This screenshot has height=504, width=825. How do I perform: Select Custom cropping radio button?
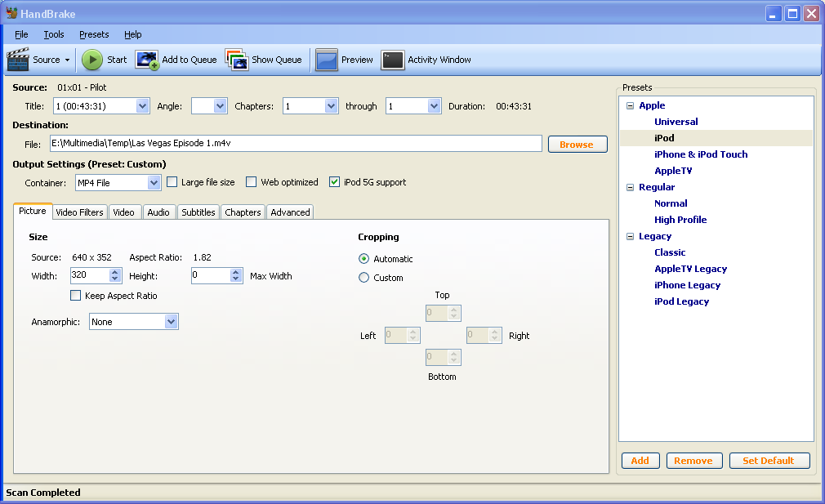coord(363,277)
